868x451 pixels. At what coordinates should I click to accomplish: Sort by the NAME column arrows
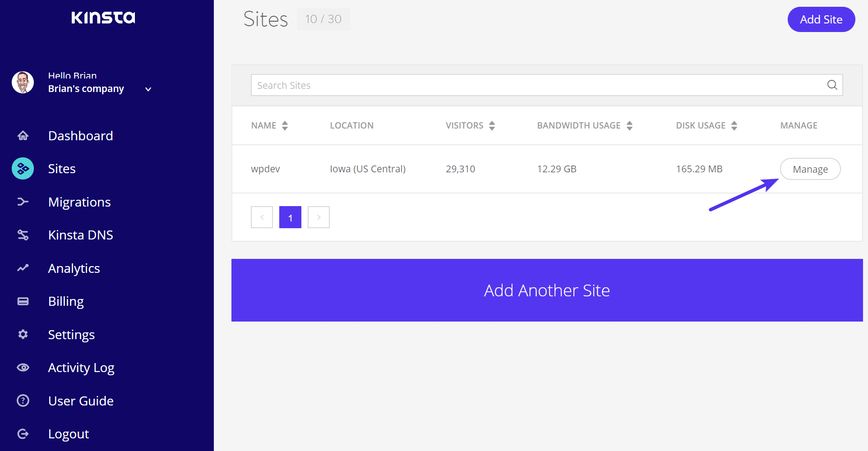[285, 125]
